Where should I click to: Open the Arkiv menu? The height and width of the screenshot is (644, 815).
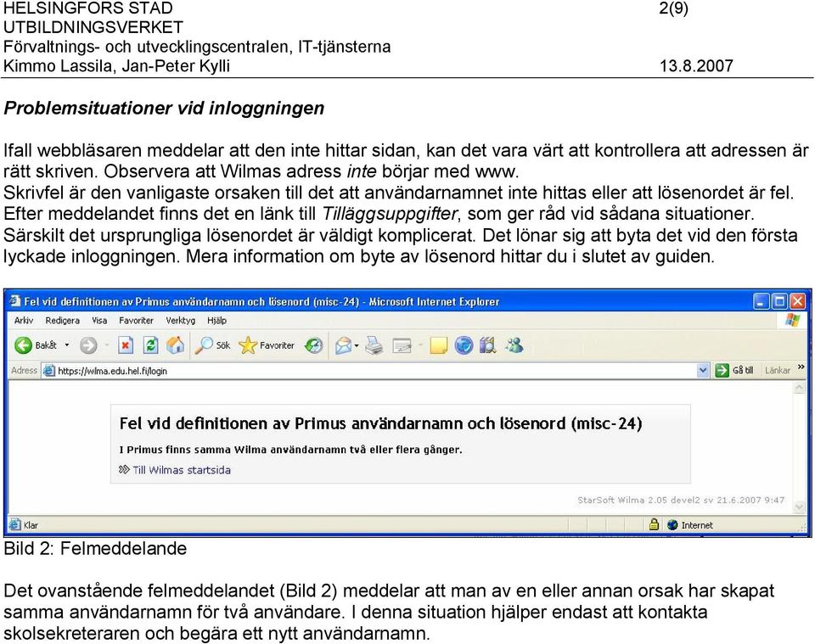pyautogui.click(x=24, y=321)
